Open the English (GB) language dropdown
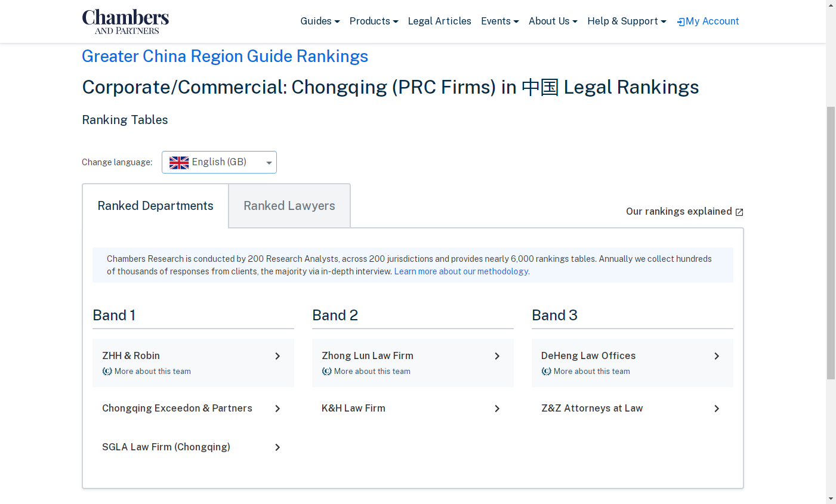 219,162
